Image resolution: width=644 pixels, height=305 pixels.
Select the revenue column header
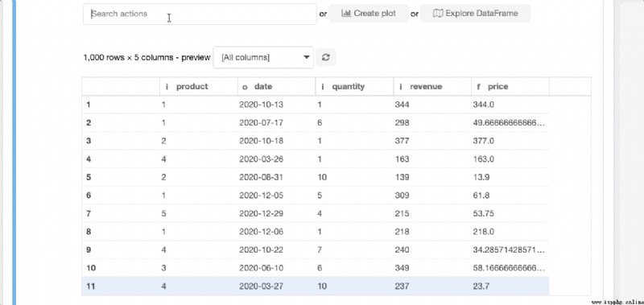click(432, 87)
